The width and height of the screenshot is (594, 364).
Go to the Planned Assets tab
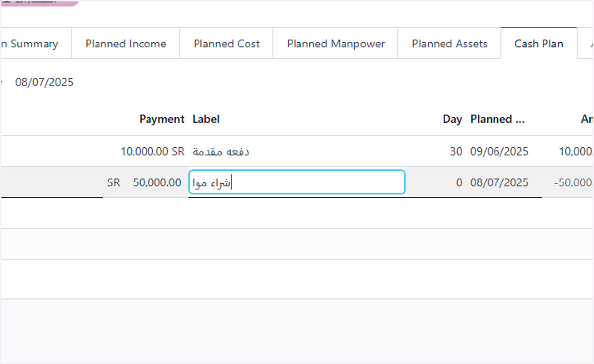coord(449,44)
